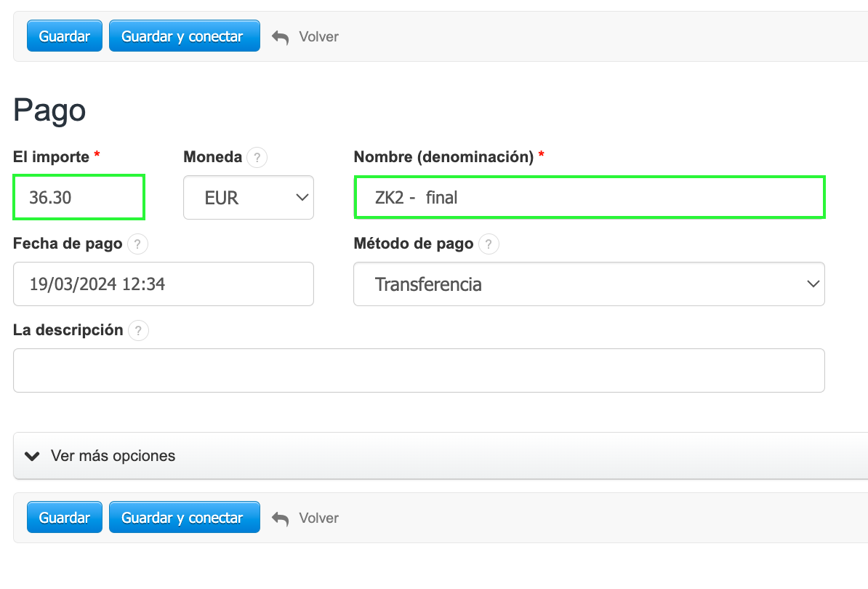Focus the El importe amount field

[79, 197]
